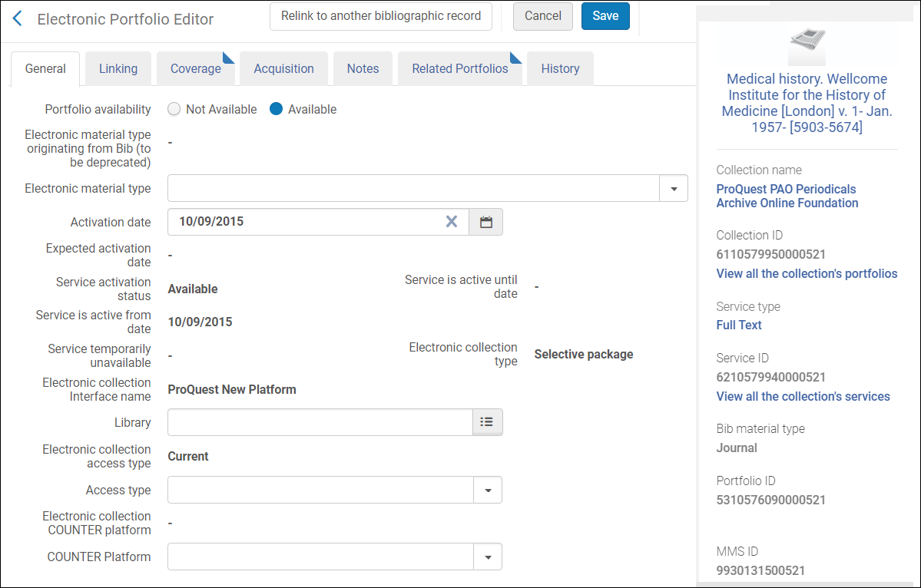Expand the Electronic material type dropdown
This screenshot has height=588, width=921.
pyautogui.click(x=674, y=188)
